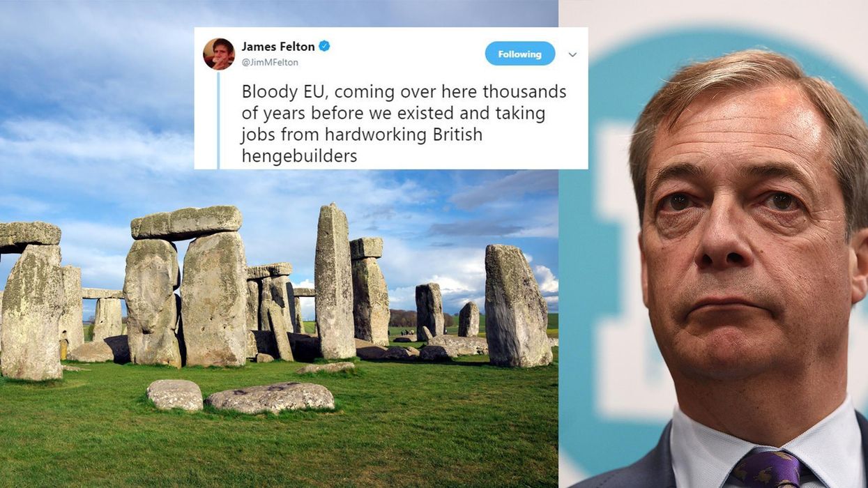The width and height of the screenshot is (868, 488).
Task: Open James Felton's profile avatar
Action: coord(218,54)
